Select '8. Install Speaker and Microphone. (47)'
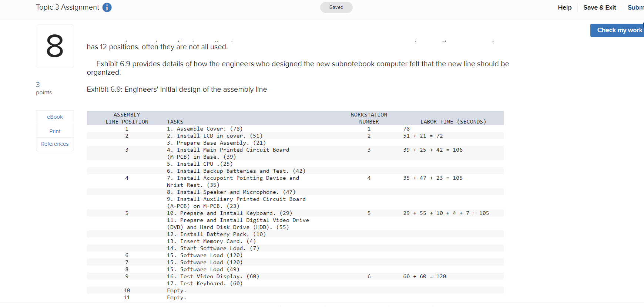The height and width of the screenshot is (307, 644). tap(231, 192)
